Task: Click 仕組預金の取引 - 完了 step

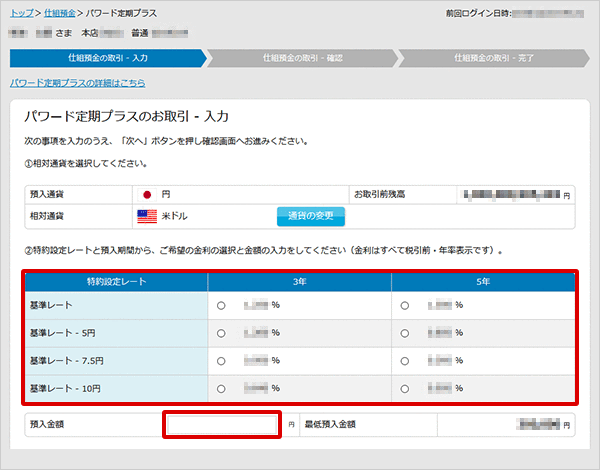Action: [x=492, y=58]
